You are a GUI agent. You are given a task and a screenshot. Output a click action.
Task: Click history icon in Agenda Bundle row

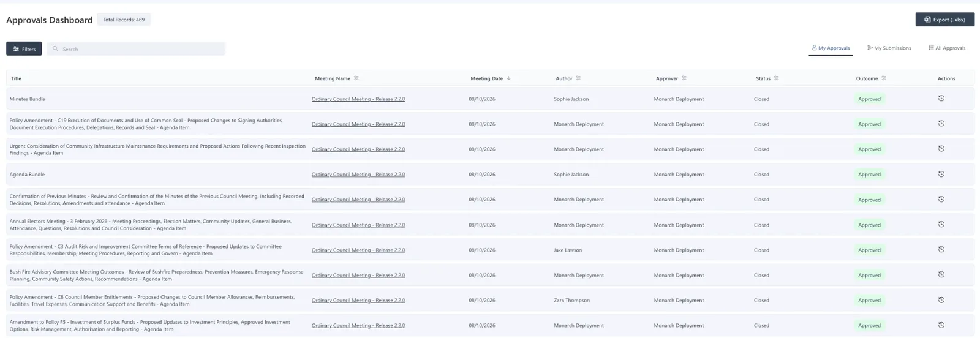[x=941, y=174]
